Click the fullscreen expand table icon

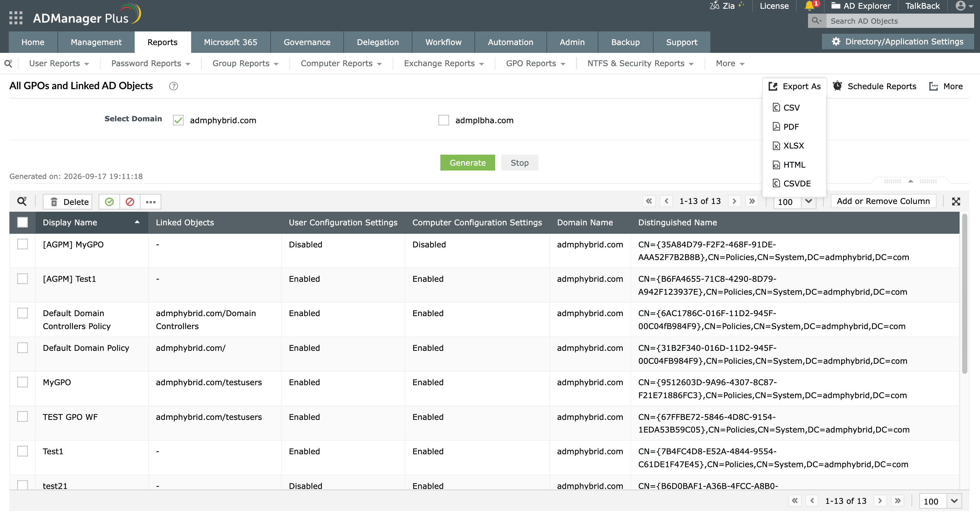[x=956, y=201]
